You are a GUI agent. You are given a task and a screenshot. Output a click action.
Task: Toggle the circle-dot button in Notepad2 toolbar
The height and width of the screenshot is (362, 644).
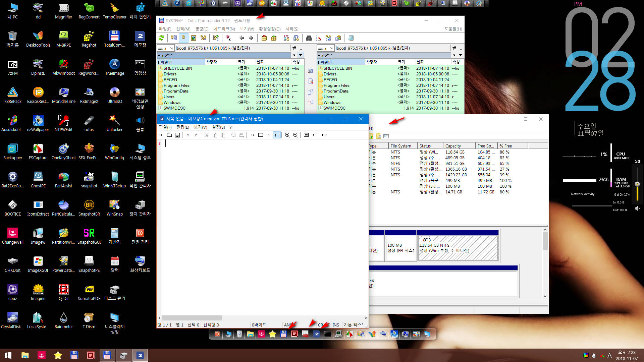[x=253, y=135]
